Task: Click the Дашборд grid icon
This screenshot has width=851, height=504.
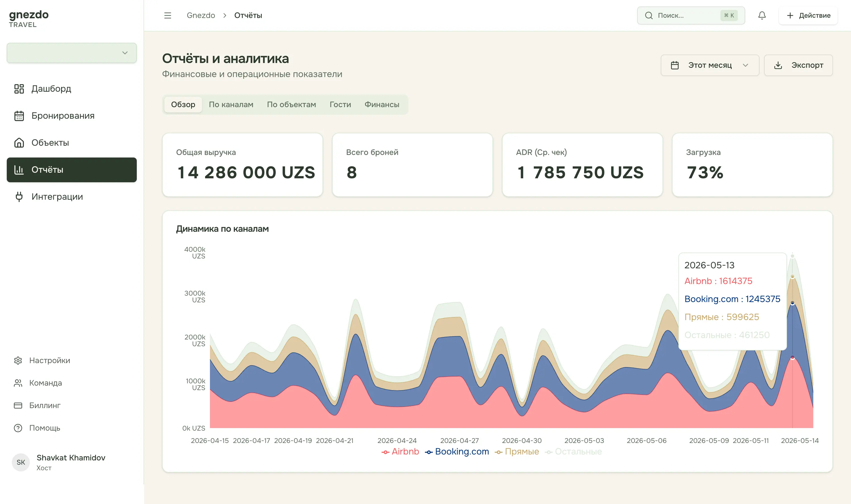Action: pos(19,89)
